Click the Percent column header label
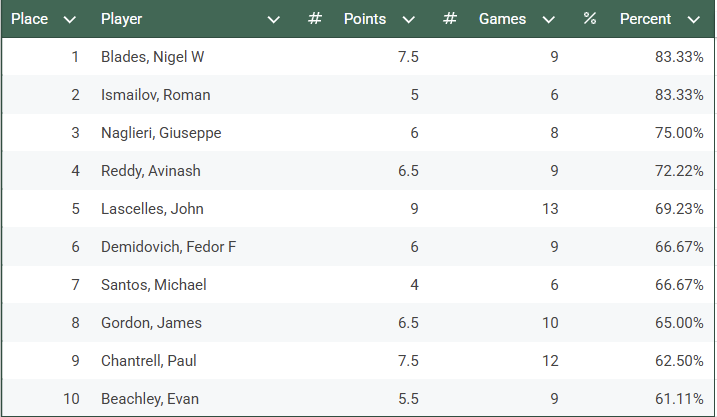Image resolution: width=717 pixels, height=417 pixels. click(646, 19)
